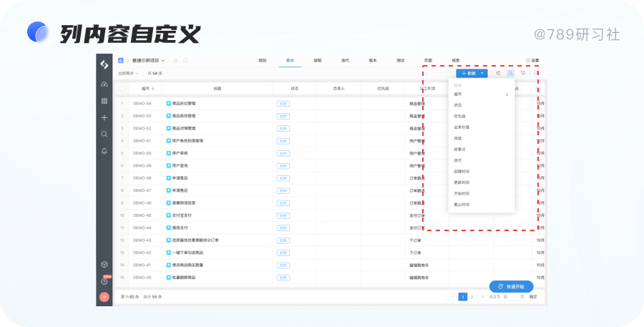Click the circle icon in last column header
The width and height of the screenshot is (644, 327).
538,89
